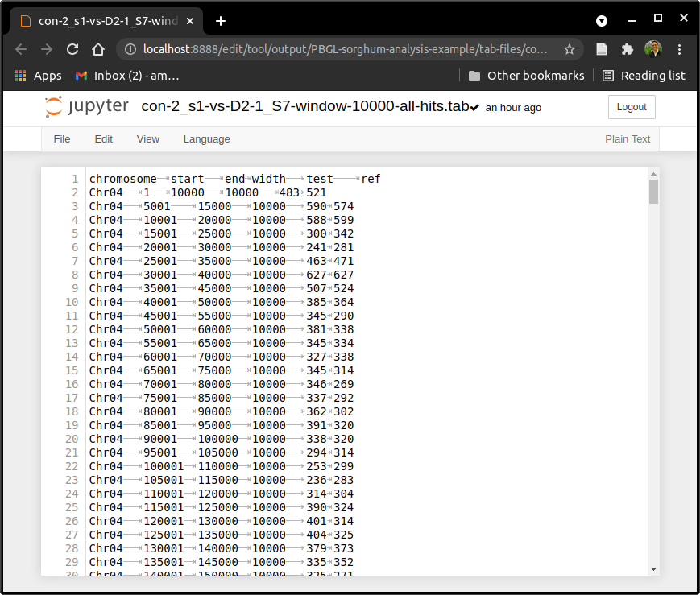
Task: Open the Gmail Inbox bookmark
Action: pos(127,76)
